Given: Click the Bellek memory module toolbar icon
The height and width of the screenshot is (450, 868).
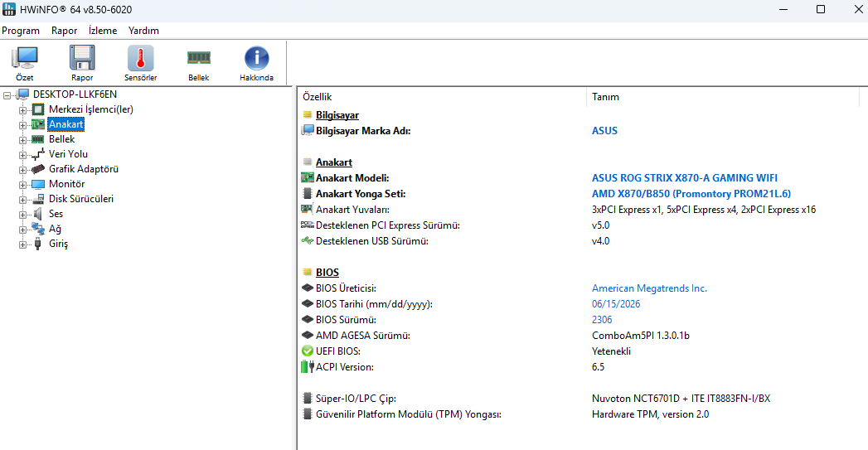Looking at the screenshot, I should (x=199, y=57).
